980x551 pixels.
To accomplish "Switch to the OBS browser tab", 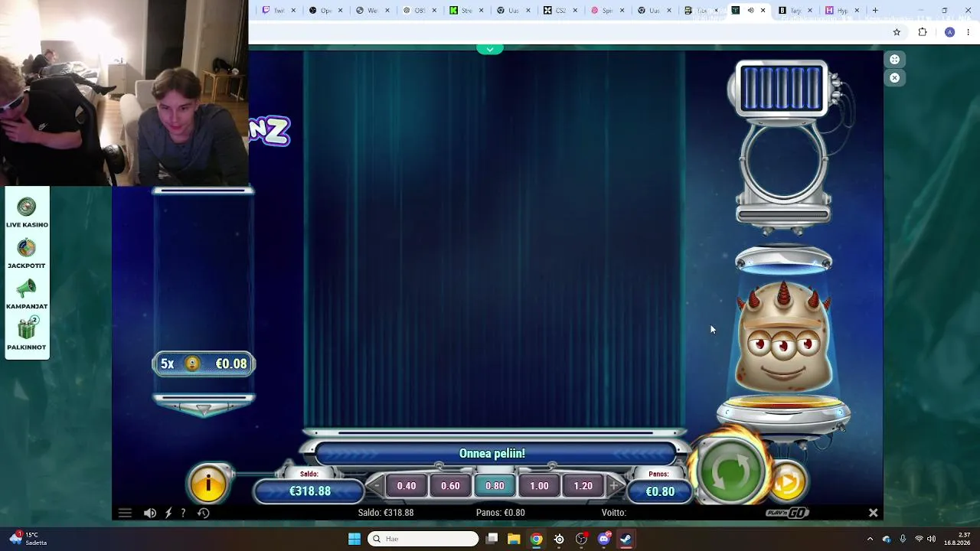I will 420,11.
